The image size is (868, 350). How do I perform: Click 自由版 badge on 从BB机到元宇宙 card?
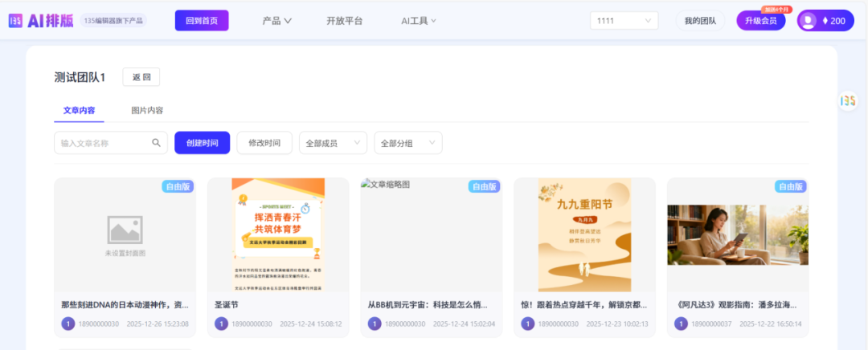point(485,186)
